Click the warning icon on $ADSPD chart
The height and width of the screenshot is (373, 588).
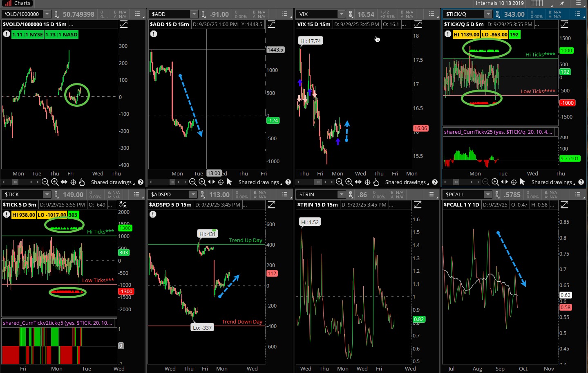point(153,214)
